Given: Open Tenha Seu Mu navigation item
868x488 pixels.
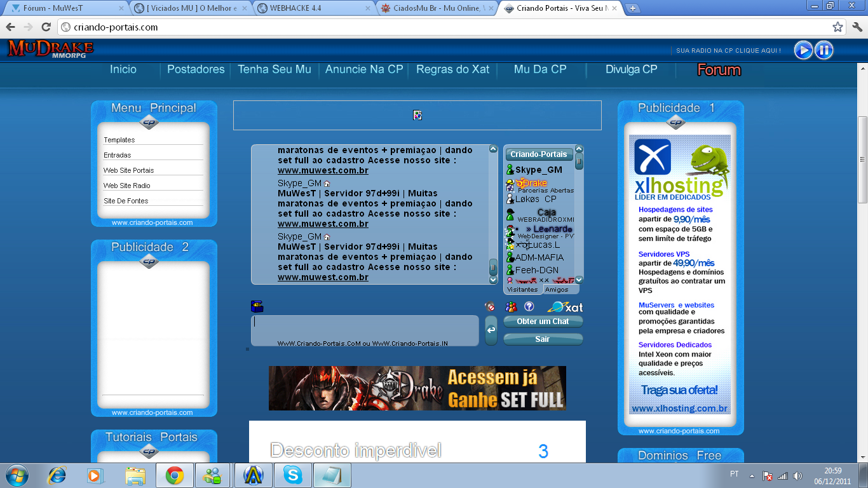Looking at the screenshot, I should pyautogui.click(x=275, y=69).
